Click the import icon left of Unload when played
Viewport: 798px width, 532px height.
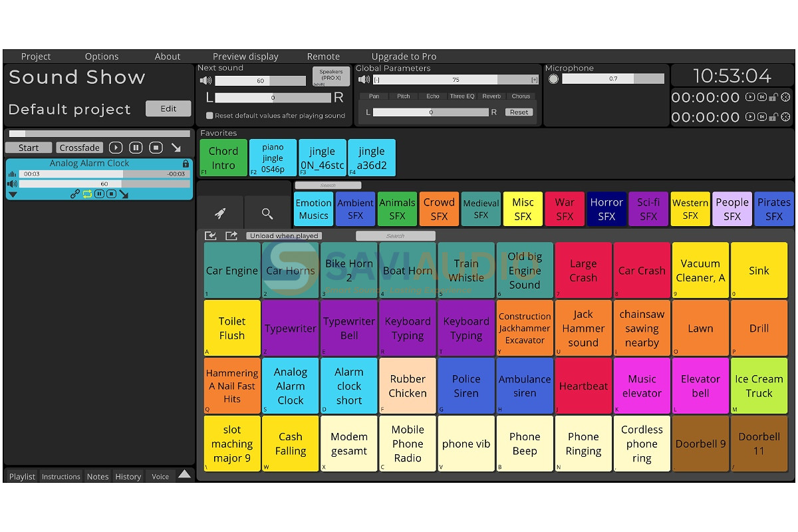(x=211, y=235)
